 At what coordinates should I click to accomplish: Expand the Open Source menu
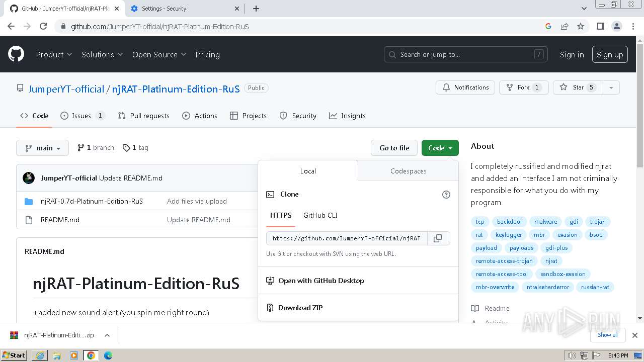tap(159, 54)
